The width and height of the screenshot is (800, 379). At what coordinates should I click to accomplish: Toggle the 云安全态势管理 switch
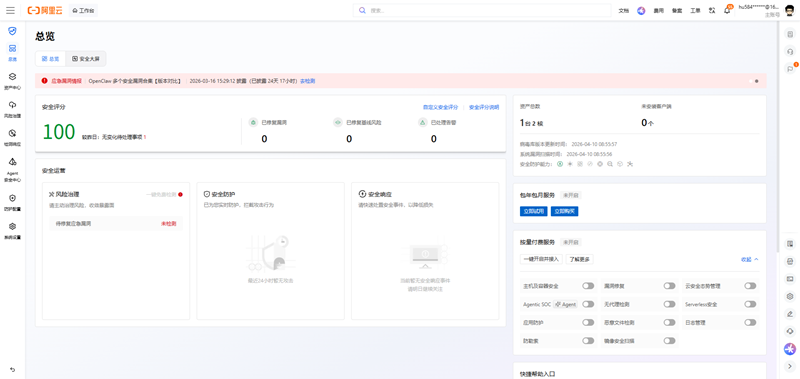point(750,286)
